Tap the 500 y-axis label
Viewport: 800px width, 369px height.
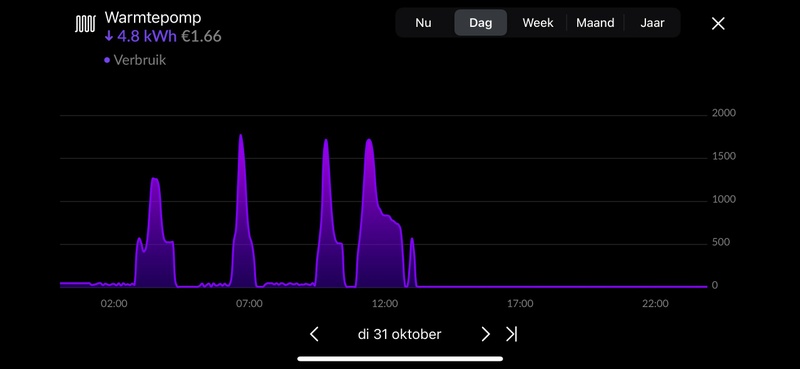[721, 242]
